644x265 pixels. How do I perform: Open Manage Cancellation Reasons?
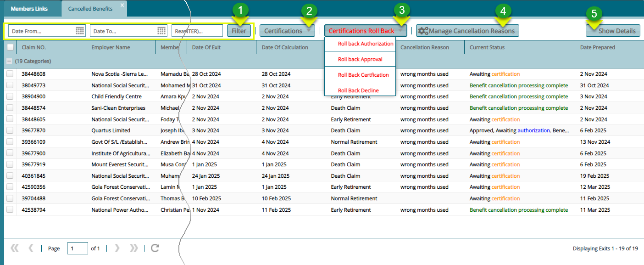pyautogui.click(x=467, y=31)
